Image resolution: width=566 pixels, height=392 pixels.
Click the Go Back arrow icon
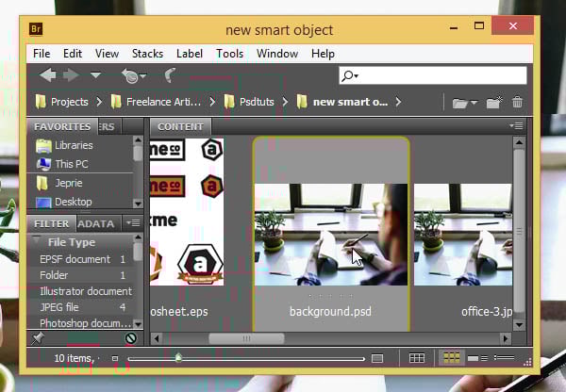48,75
